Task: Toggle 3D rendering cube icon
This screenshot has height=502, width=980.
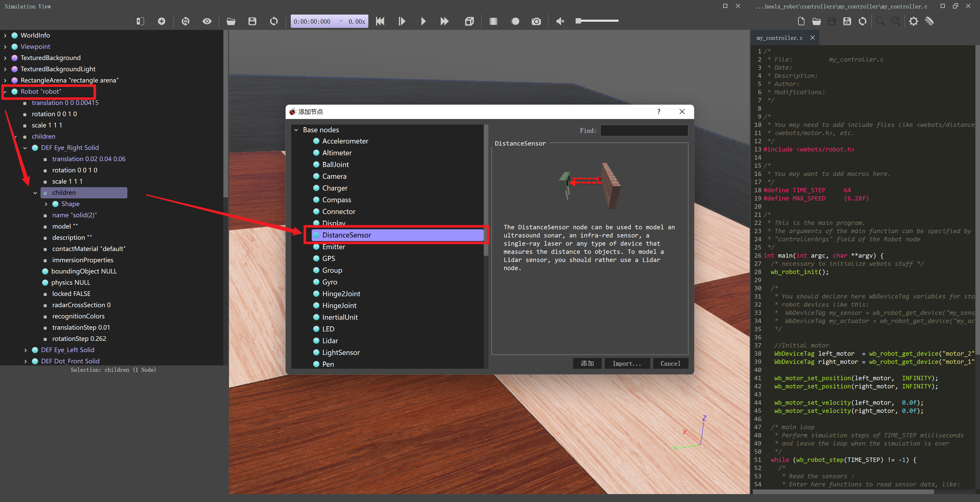Action: 469,21
